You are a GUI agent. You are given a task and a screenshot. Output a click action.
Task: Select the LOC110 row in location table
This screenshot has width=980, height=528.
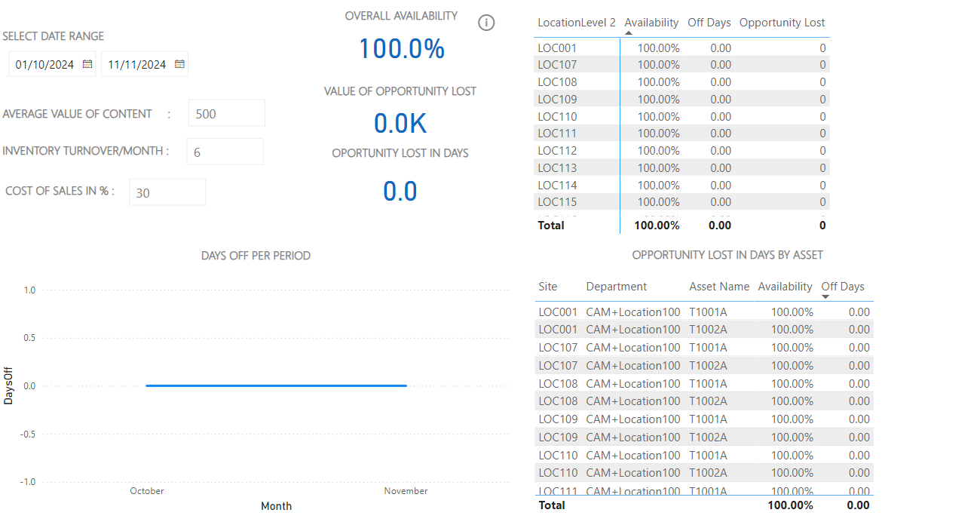pos(558,117)
